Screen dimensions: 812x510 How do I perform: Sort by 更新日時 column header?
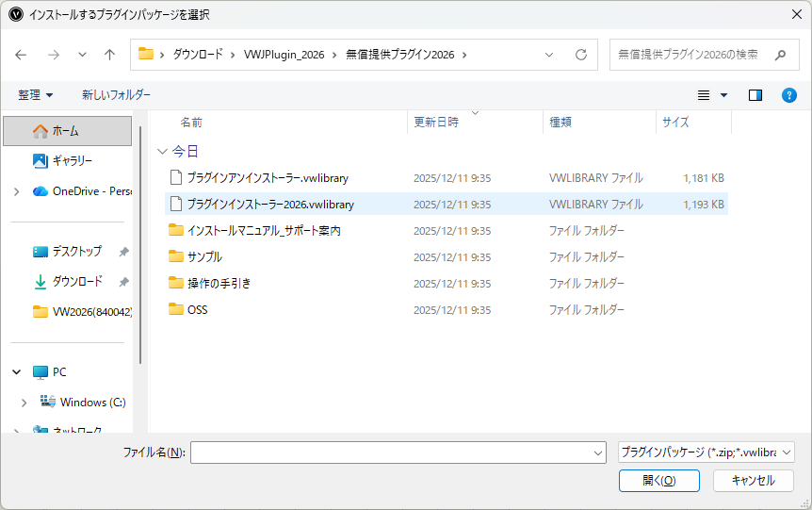pos(437,123)
